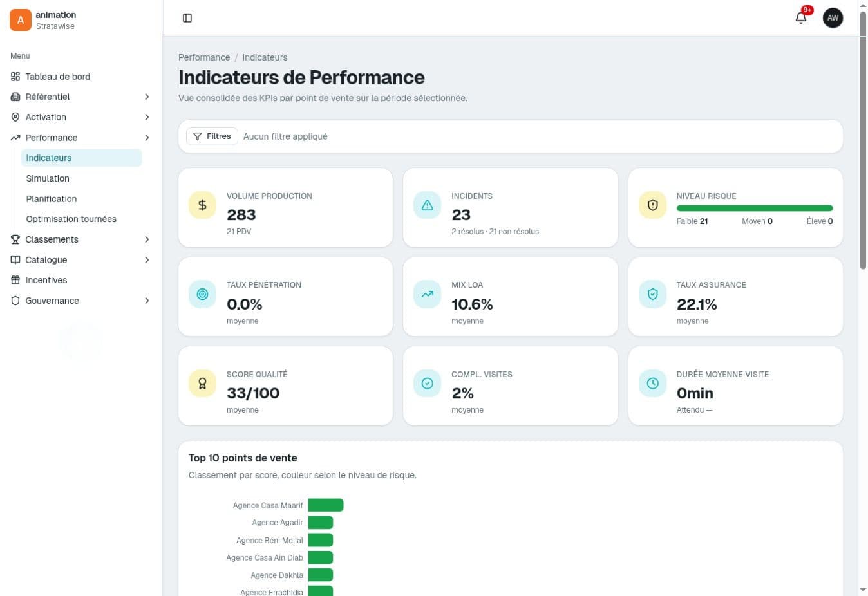Click the Mix LOA value 10.6%
This screenshot has width=868, height=596.
(x=472, y=304)
